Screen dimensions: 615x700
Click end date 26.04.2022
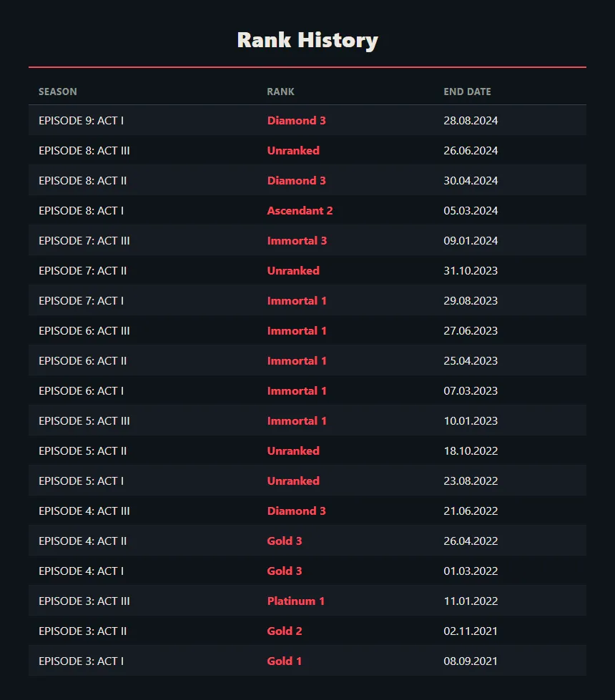[471, 541]
